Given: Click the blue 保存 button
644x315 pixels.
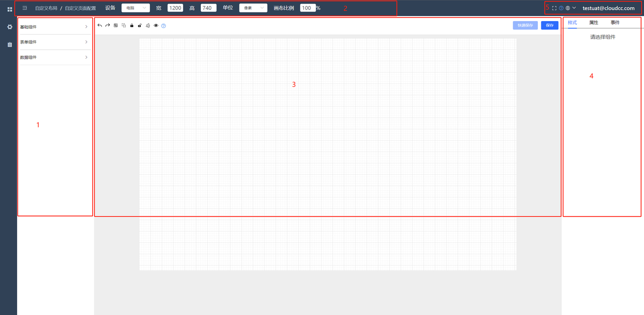Looking at the screenshot, I should coord(549,25).
